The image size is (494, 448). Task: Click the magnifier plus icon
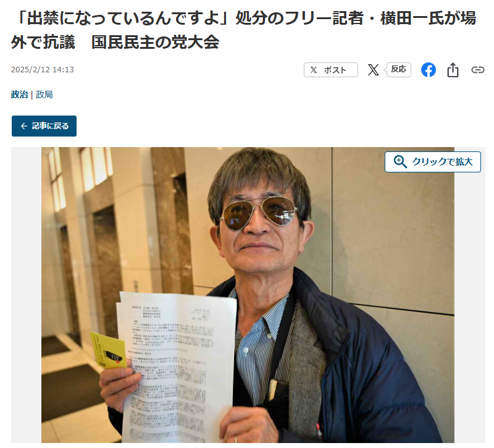point(400,162)
